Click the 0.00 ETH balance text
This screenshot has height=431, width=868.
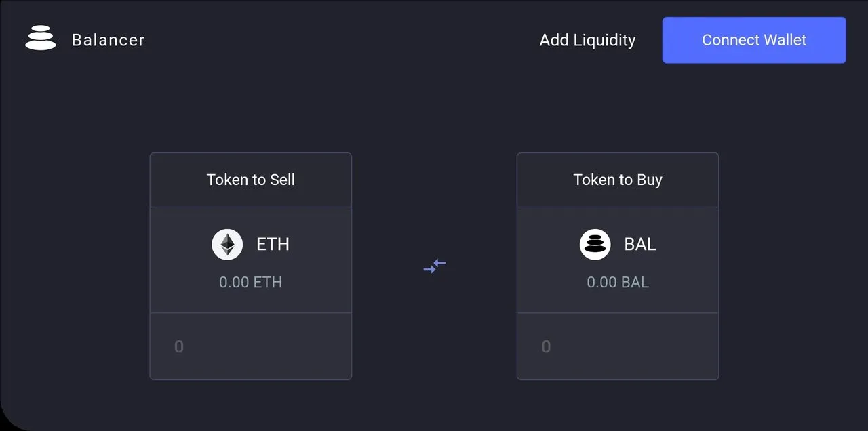coord(251,282)
